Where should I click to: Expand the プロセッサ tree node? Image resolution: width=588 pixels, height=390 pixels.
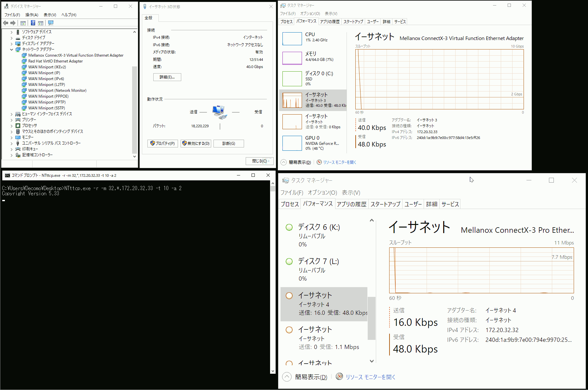(x=12, y=126)
